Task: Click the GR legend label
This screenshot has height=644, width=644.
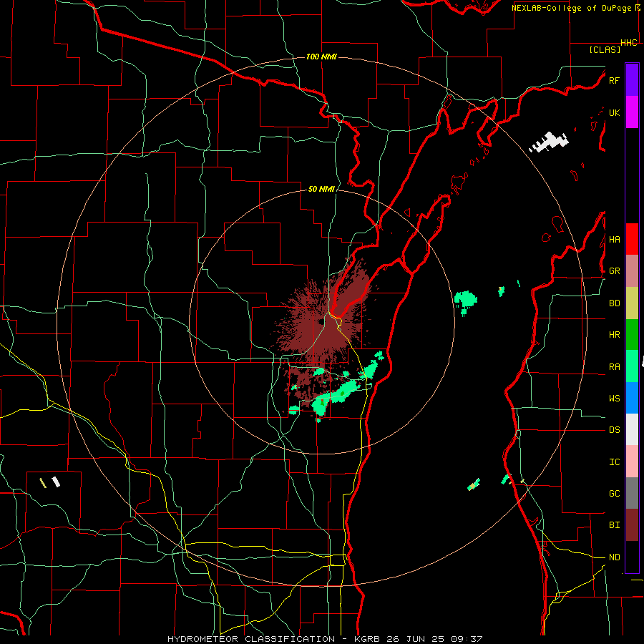Action: [x=614, y=271]
